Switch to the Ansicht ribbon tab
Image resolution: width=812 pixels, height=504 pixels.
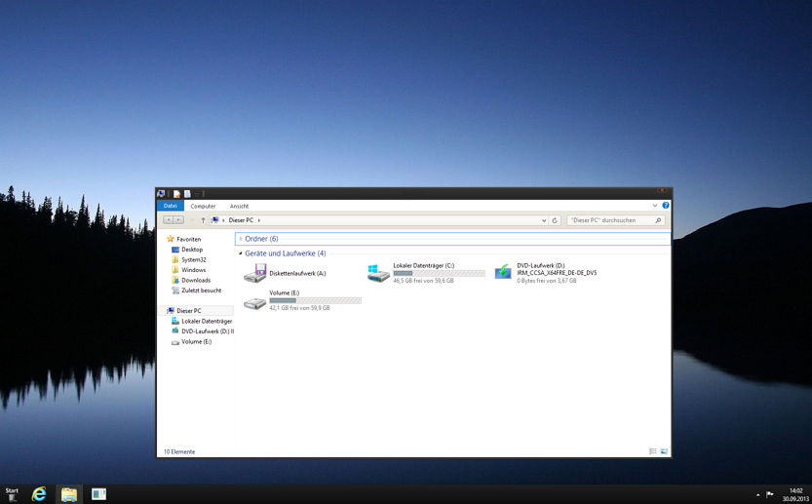point(239,206)
